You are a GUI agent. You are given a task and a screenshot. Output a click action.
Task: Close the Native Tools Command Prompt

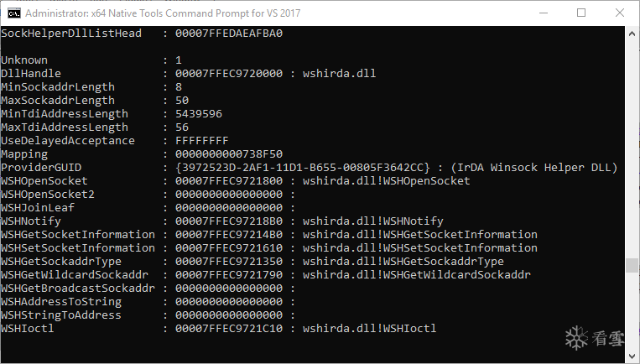[x=620, y=13]
